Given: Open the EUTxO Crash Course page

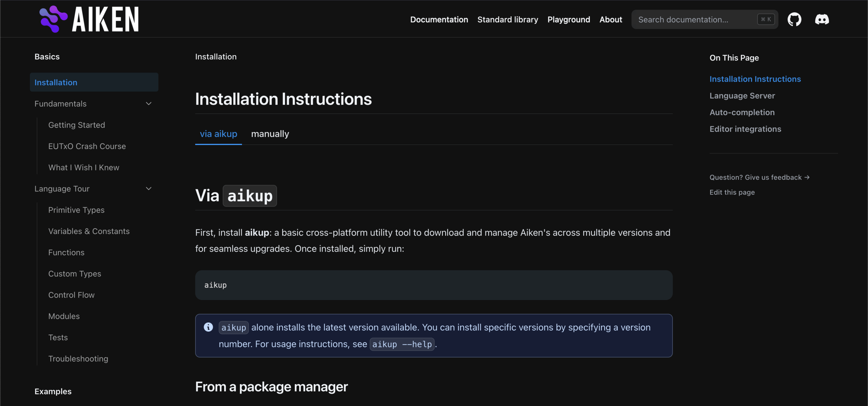Looking at the screenshot, I should [x=87, y=146].
